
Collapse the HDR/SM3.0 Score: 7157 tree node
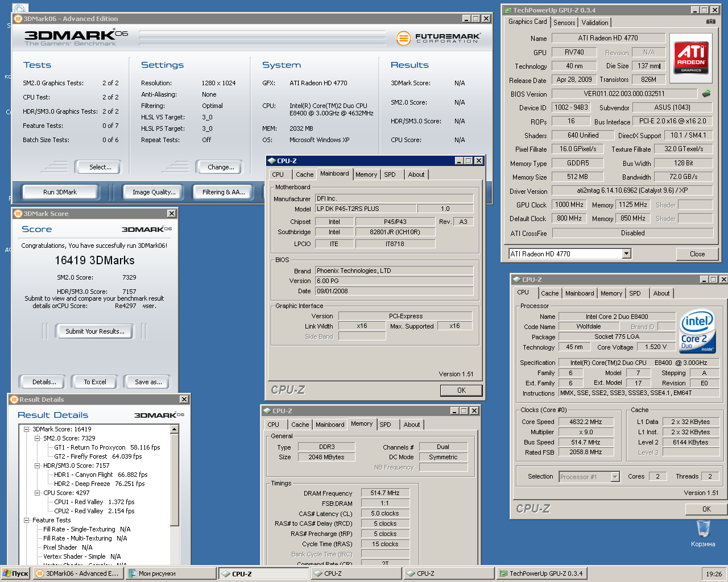pos(38,465)
